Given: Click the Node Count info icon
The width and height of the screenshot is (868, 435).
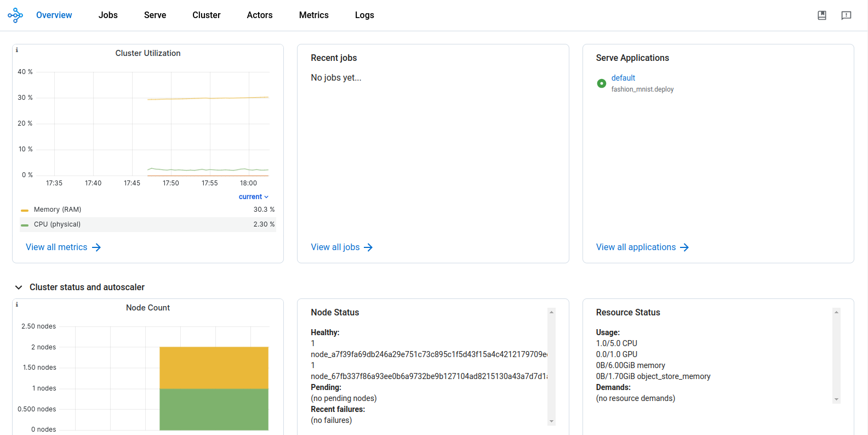Looking at the screenshot, I should [x=17, y=304].
